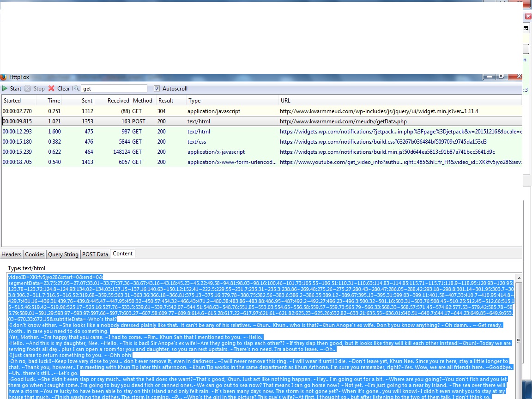Viewport: 532px width, 399px height.
Task: Click the content pane scroll-up arrow
Action: (519, 278)
